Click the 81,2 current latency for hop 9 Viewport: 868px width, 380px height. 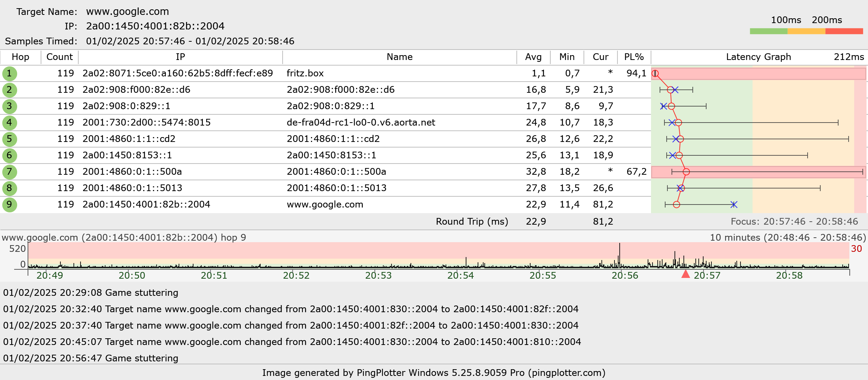(603, 205)
